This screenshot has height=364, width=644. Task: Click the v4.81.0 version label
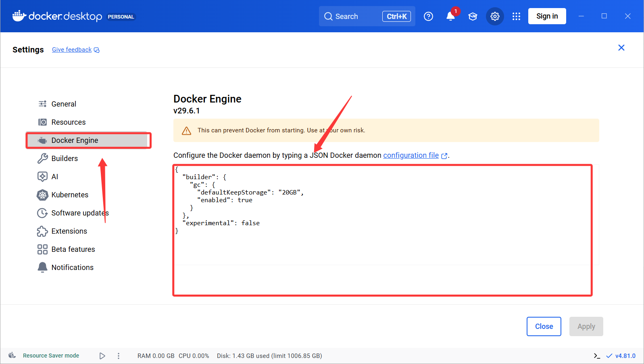point(625,356)
